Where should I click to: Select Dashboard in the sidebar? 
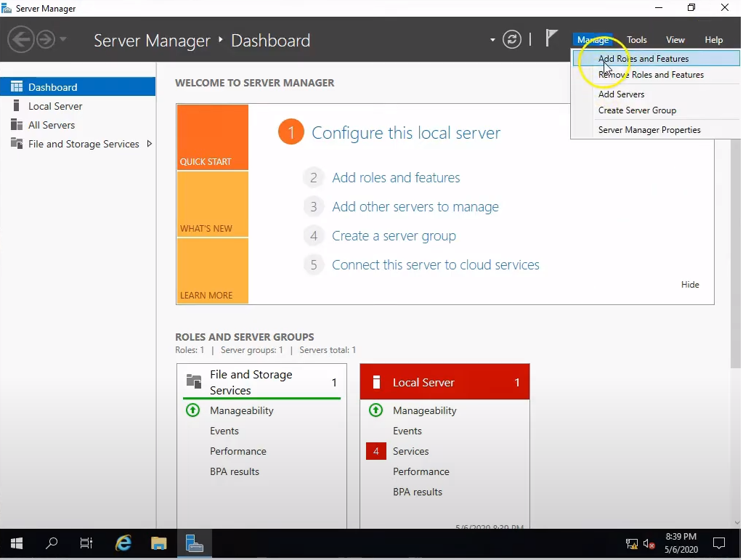pyautogui.click(x=78, y=86)
